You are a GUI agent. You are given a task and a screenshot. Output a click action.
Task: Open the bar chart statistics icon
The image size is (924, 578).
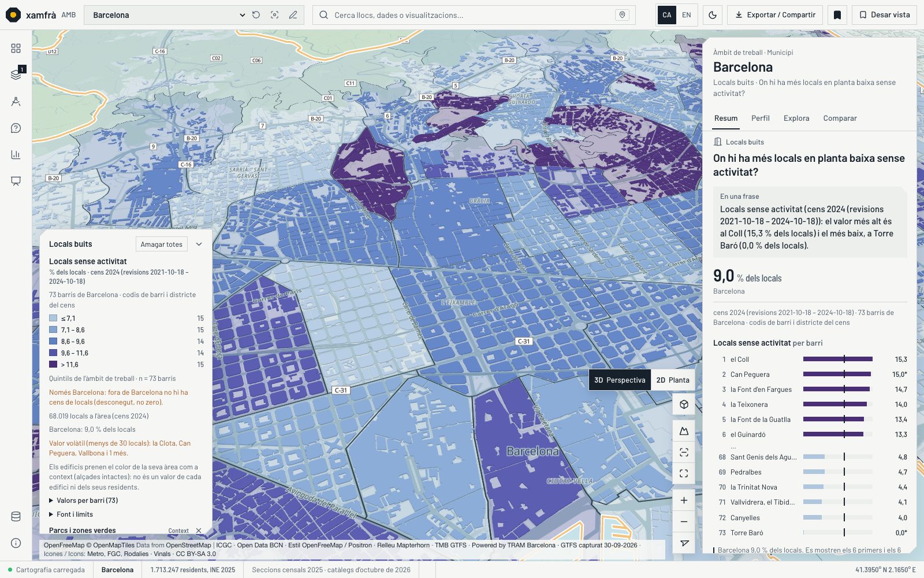pos(16,154)
